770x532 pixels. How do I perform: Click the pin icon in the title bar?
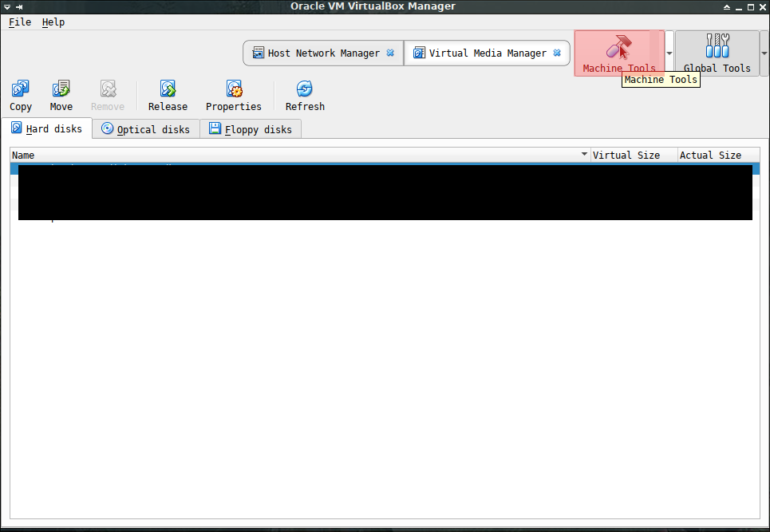pos(19,7)
